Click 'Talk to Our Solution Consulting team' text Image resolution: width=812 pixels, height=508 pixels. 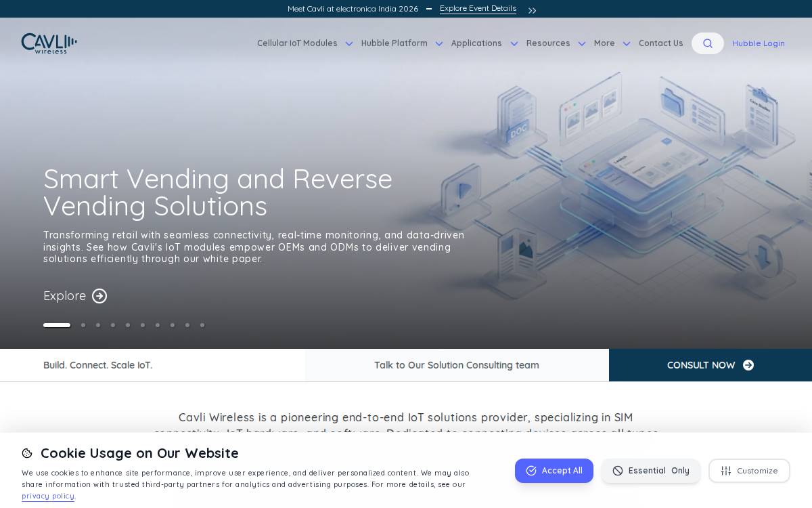457,365
